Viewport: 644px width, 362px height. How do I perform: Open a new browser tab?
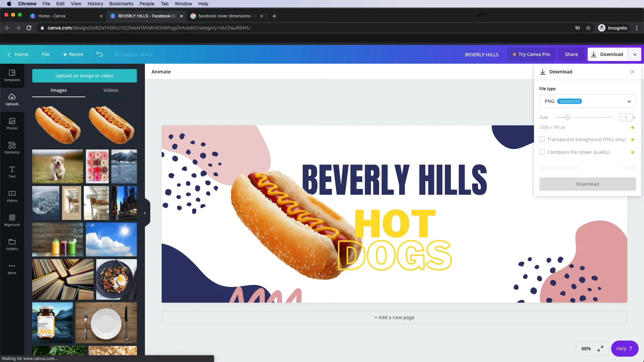coord(274,16)
